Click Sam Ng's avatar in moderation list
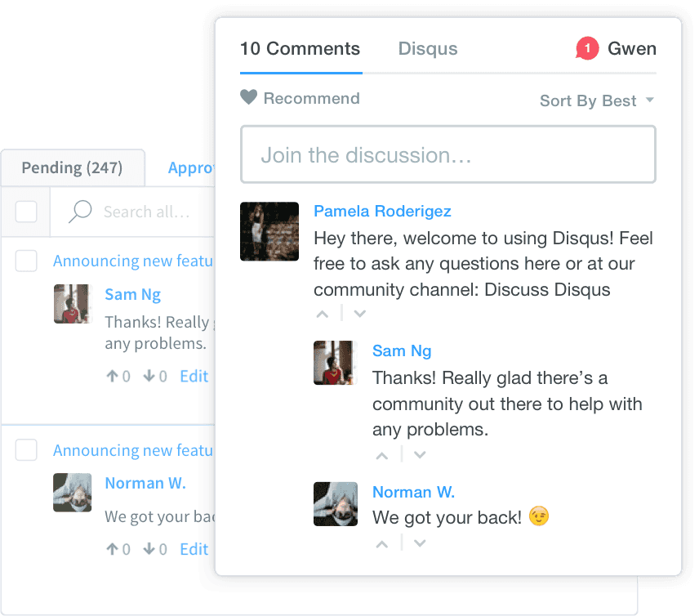 (x=72, y=303)
